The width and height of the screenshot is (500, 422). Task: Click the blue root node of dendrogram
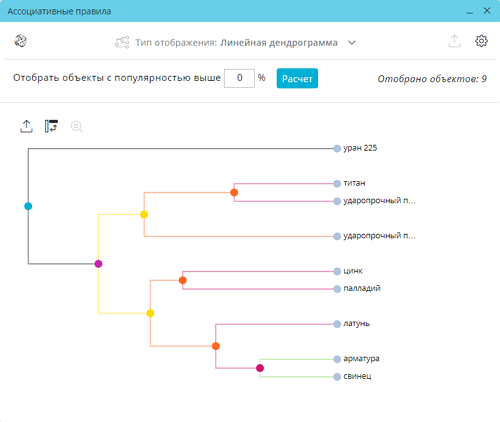click(28, 206)
